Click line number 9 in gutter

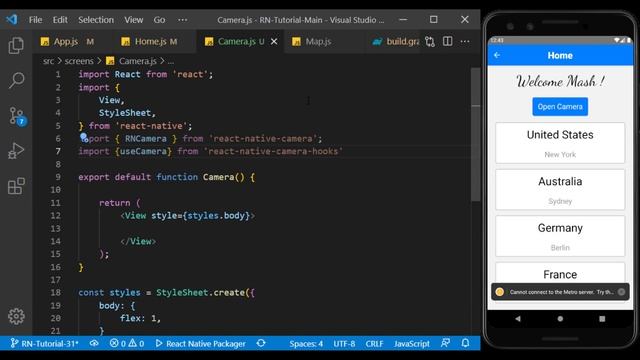(58, 177)
